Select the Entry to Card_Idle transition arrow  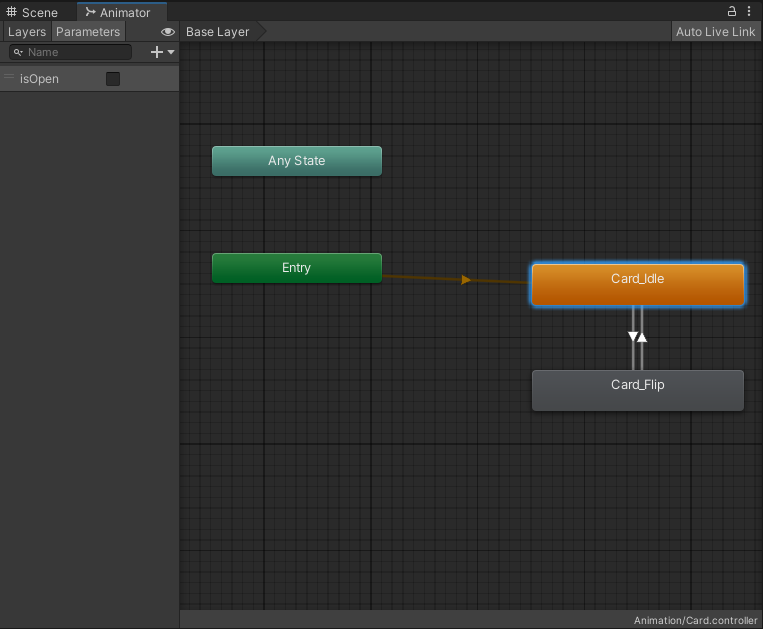click(x=466, y=280)
